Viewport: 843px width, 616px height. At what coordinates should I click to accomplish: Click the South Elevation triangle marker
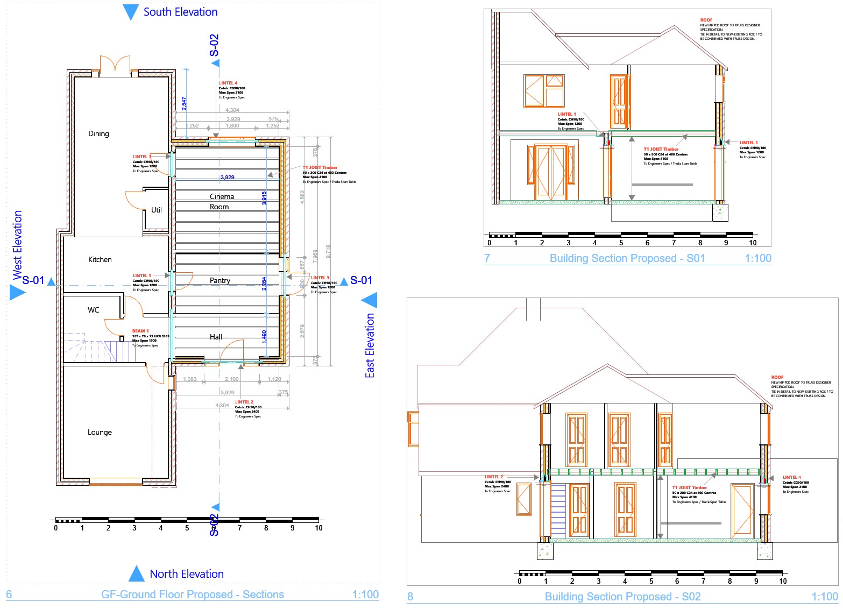pyautogui.click(x=131, y=12)
